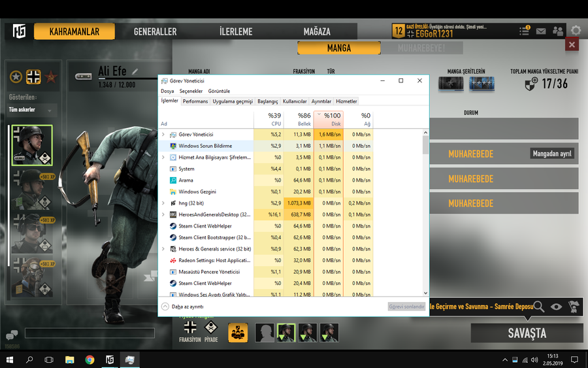Sort by the Disk column header
Screen dimensions: 588x368
(x=329, y=120)
